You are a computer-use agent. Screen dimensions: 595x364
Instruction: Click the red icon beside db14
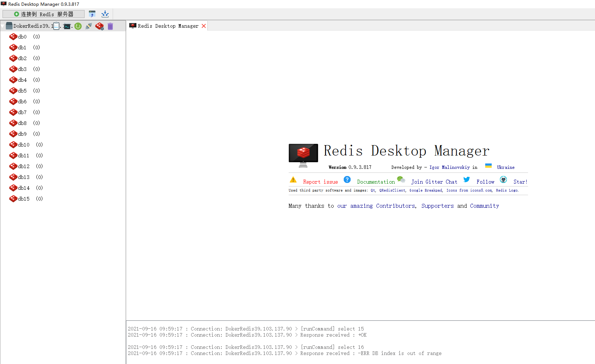point(13,188)
